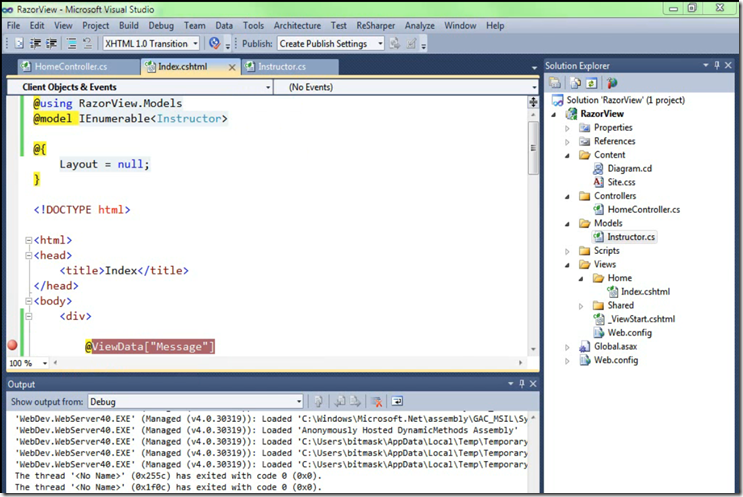Viewport: 743px width, 497px height.
Task: Click the check accessibility toolbar icon
Action: click(x=215, y=43)
